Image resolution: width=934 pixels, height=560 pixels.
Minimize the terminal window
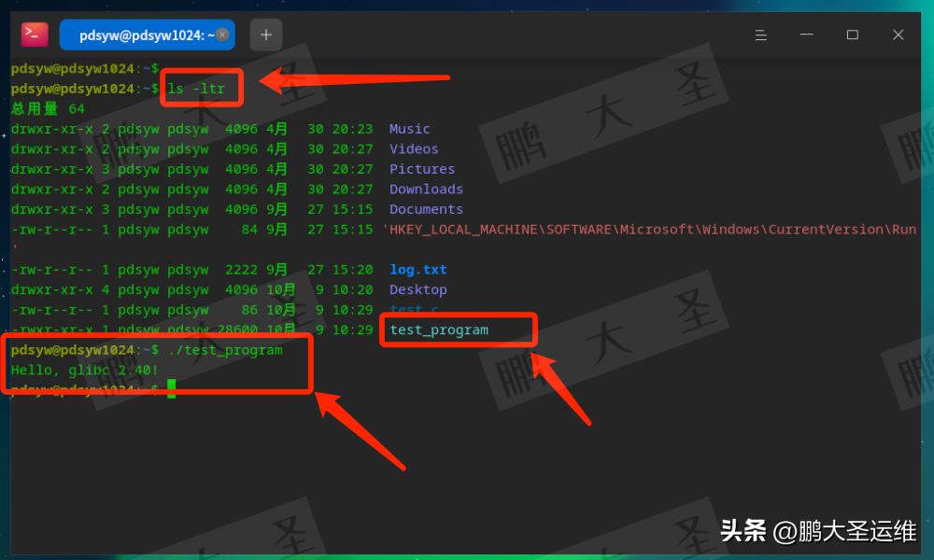point(807,35)
